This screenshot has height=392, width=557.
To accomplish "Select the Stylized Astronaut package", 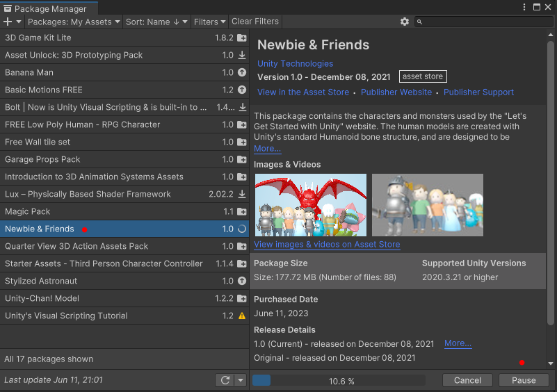I will [124, 281].
